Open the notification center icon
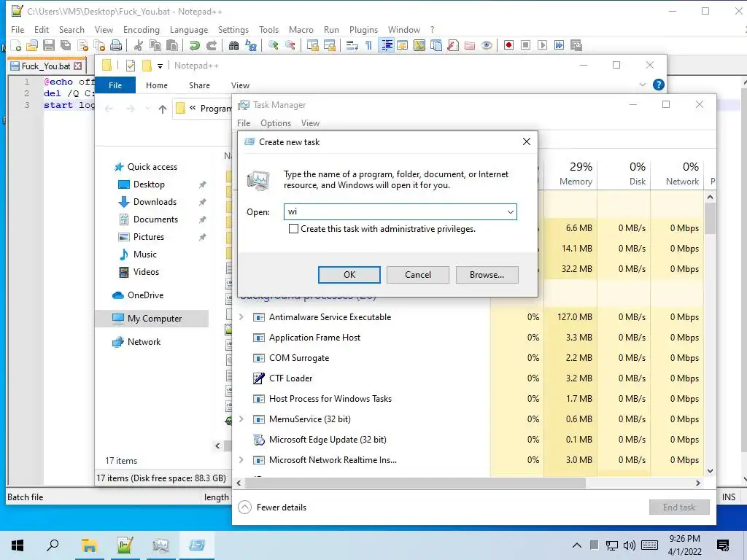Viewport: 747px width, 560px height. 723,545
